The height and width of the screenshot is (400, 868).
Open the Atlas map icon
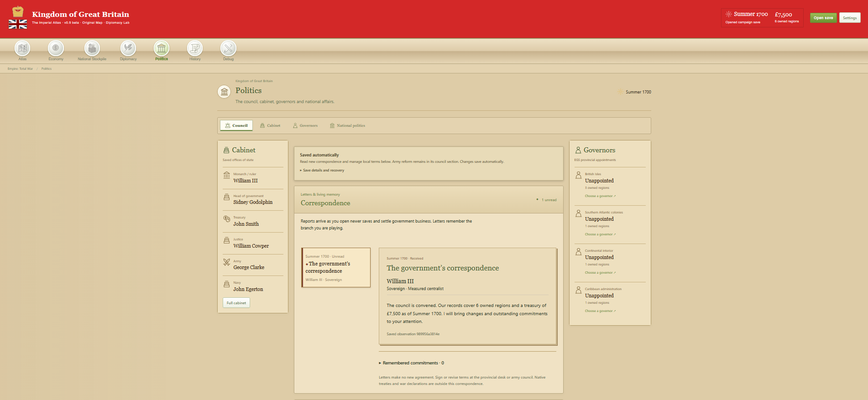[22, 48]
